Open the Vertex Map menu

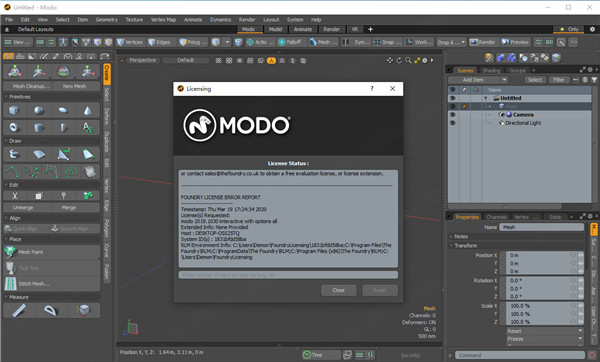tap(163, 20)
